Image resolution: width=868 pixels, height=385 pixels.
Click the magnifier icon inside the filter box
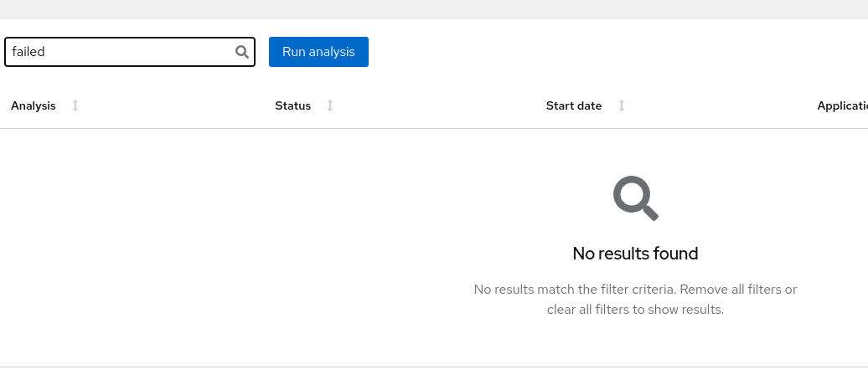242,52
